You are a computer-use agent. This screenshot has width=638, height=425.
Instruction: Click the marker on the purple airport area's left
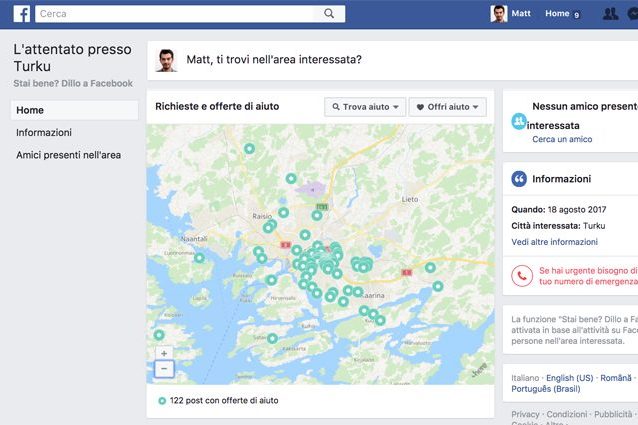[291, 178]
